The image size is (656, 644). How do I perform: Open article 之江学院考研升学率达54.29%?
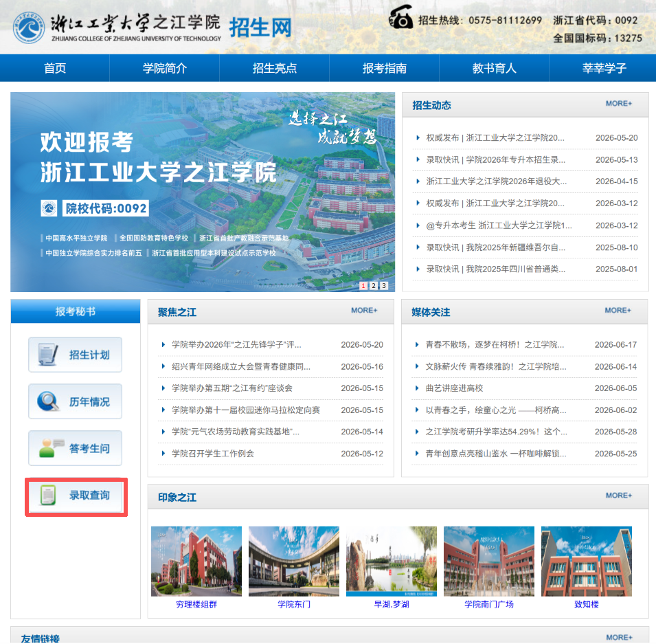(x=496, y=432)
